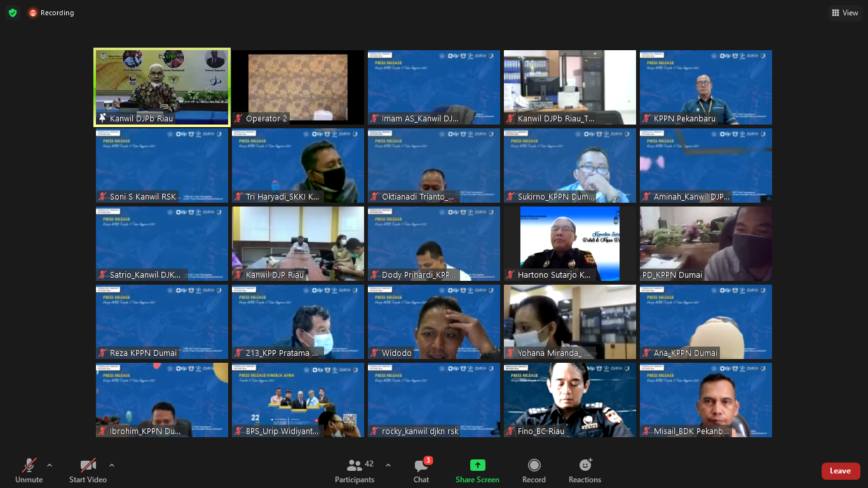This screenshot has width=868, height=488.
Task: Unmute the microphone
Action: tap(29, 470)
